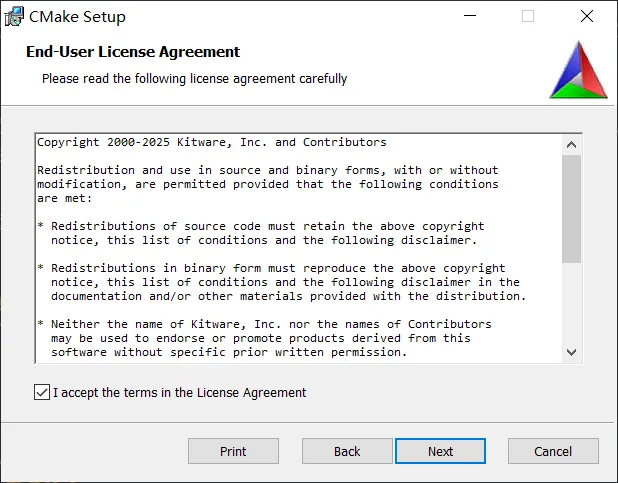Click the 'CMake Setup' title bar text

coord(78,17)
